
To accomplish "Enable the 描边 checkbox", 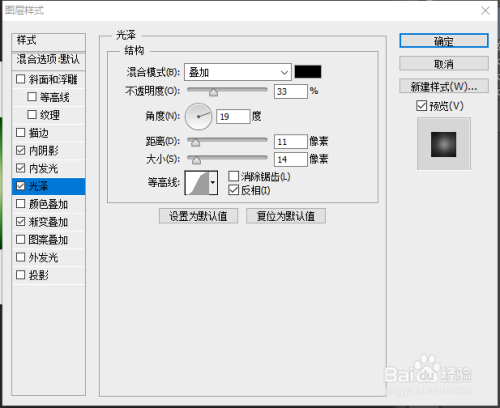I will (x=21, y=132).
